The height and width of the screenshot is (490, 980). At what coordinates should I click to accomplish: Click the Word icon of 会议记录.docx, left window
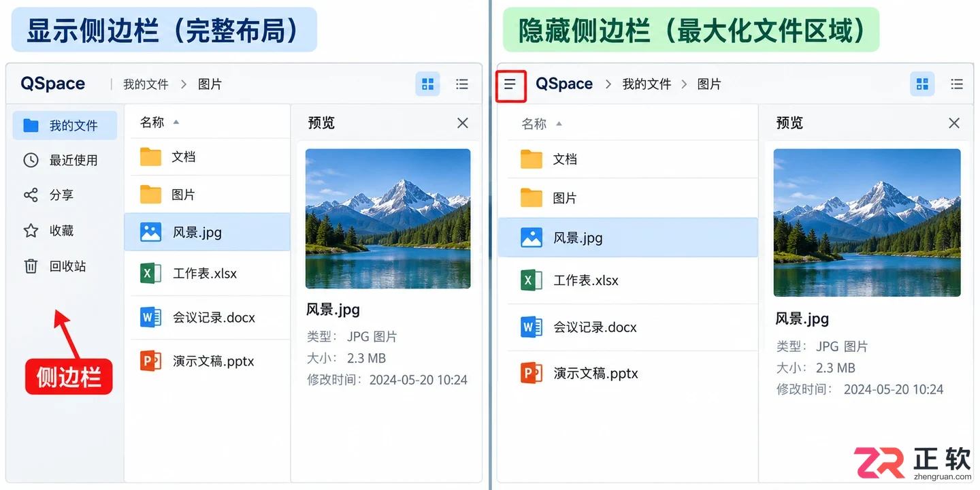[150, 317]
